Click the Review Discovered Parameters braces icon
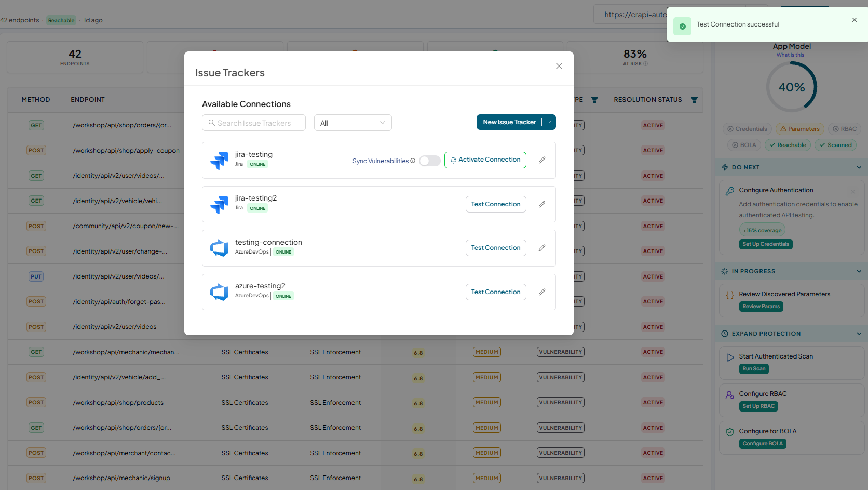This screenshot has width=868, height=490. (730, 295)
